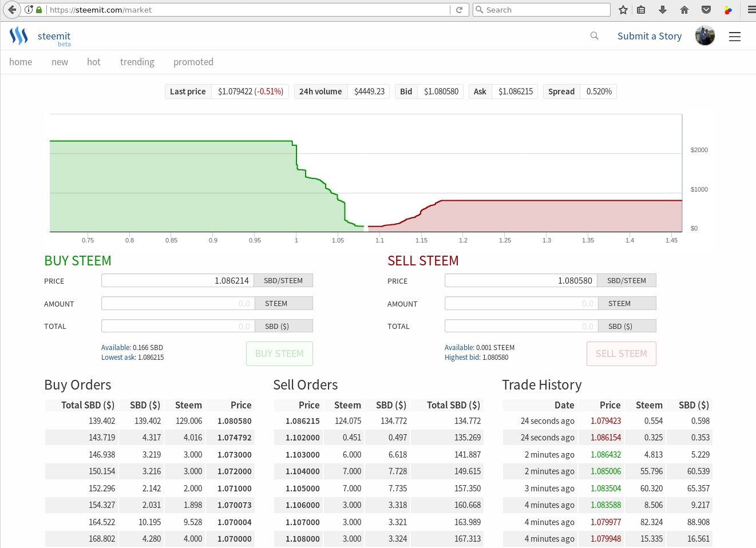Select buy order at price 1.070073
This screenshot has height=548, width=756.
click(149, 505)
